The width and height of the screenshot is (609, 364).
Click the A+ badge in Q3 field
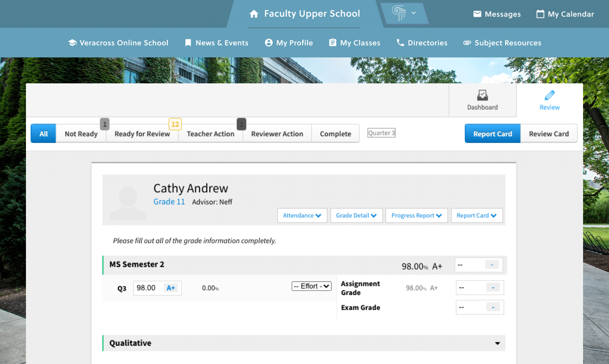171,288
